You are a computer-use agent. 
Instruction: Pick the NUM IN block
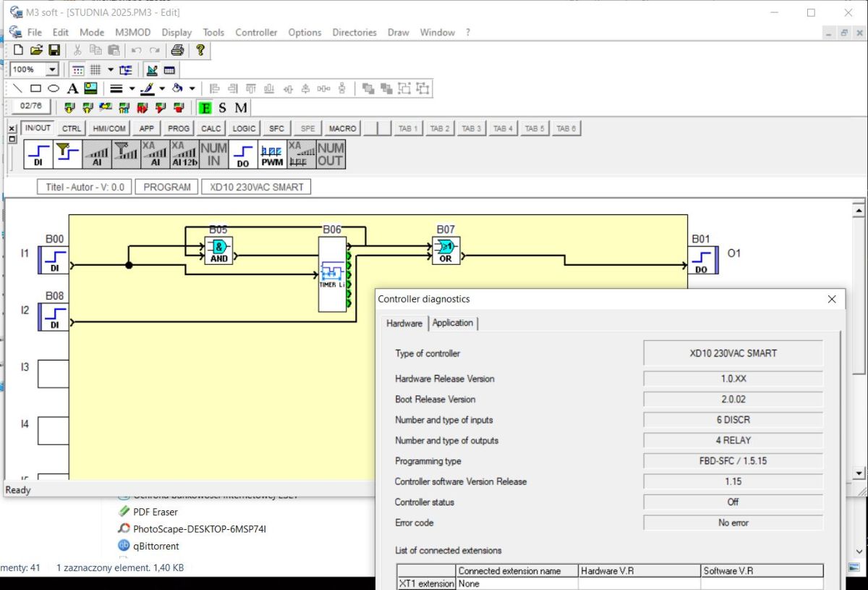213,154
